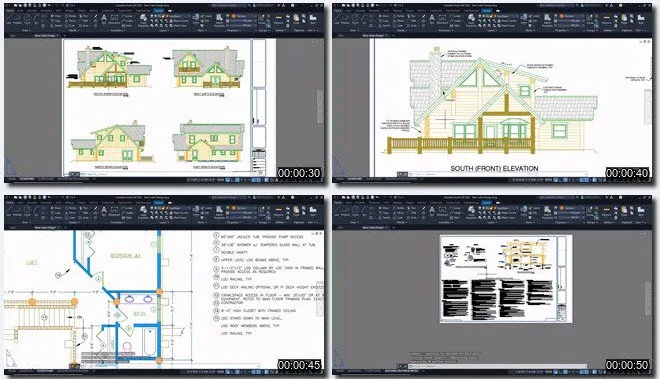Viewport: 660px width, 379px height.
Task: Switch to FLOOR PLANS layout tab in 00:00:30 frame
Action: coord(46,179)
